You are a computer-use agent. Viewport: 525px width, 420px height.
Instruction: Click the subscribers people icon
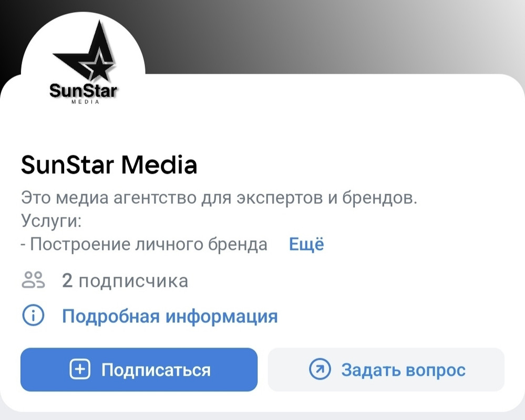(x=33, y=280)
